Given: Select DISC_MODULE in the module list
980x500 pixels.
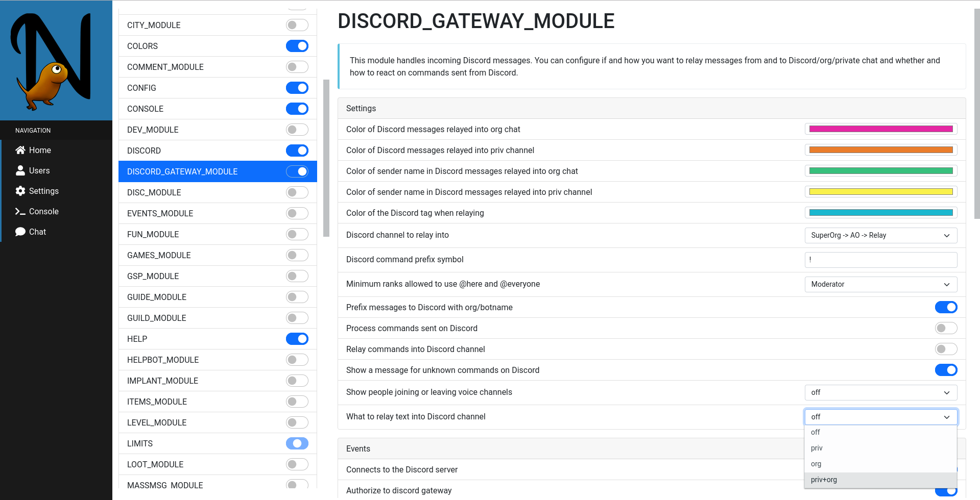Looking at the screenshot, I should coord(218,192).
